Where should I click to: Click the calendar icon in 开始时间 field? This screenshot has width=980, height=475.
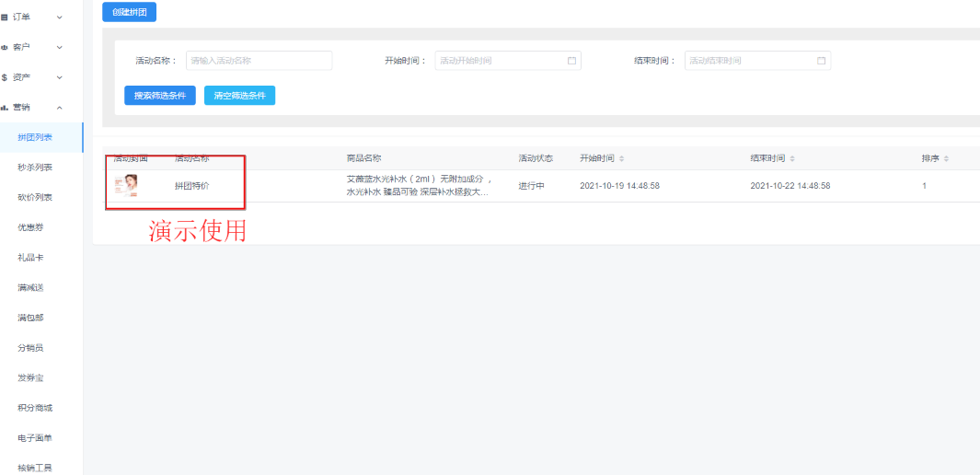pos(571,61)
